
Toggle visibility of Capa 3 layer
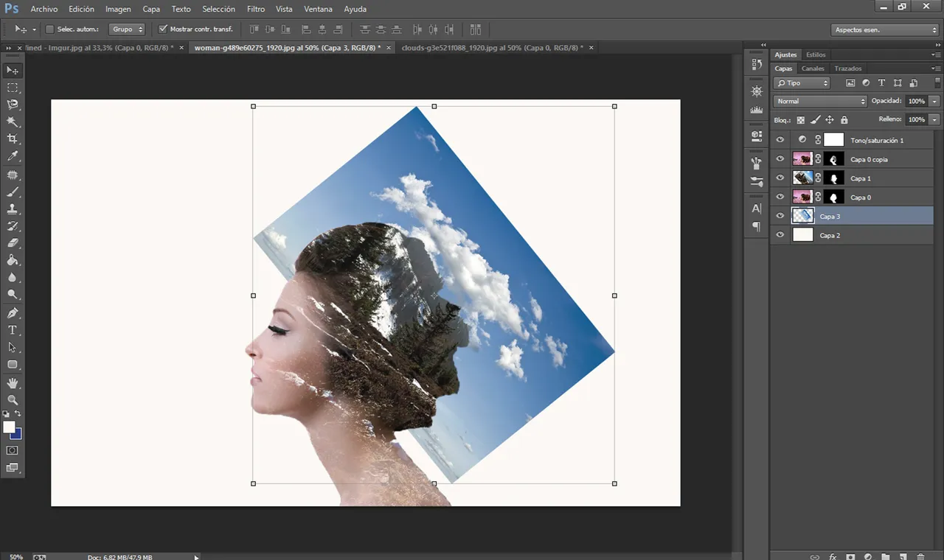[780, 216]
